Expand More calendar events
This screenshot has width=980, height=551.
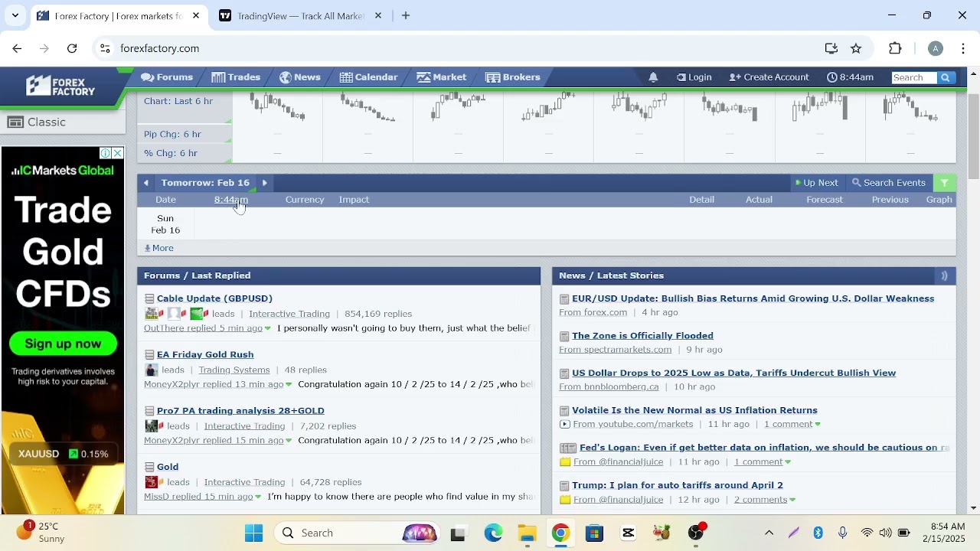pyautogui.click(x=159, y=248)
